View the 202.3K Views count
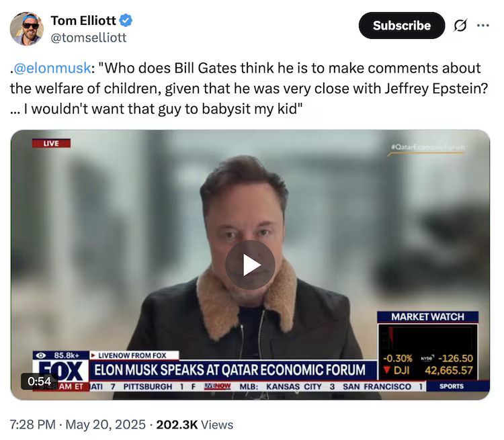Viewport: 504px width, 440px height. 195,425
